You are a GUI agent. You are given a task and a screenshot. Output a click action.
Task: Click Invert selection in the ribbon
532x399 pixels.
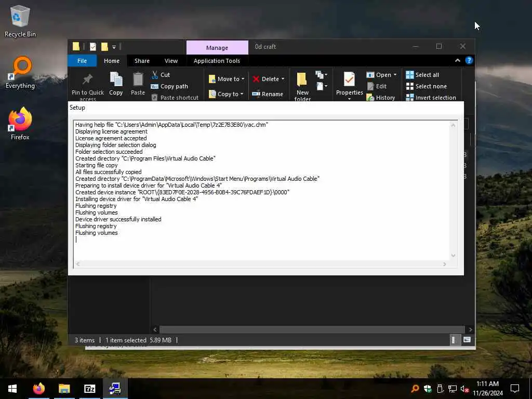[431, 97]
